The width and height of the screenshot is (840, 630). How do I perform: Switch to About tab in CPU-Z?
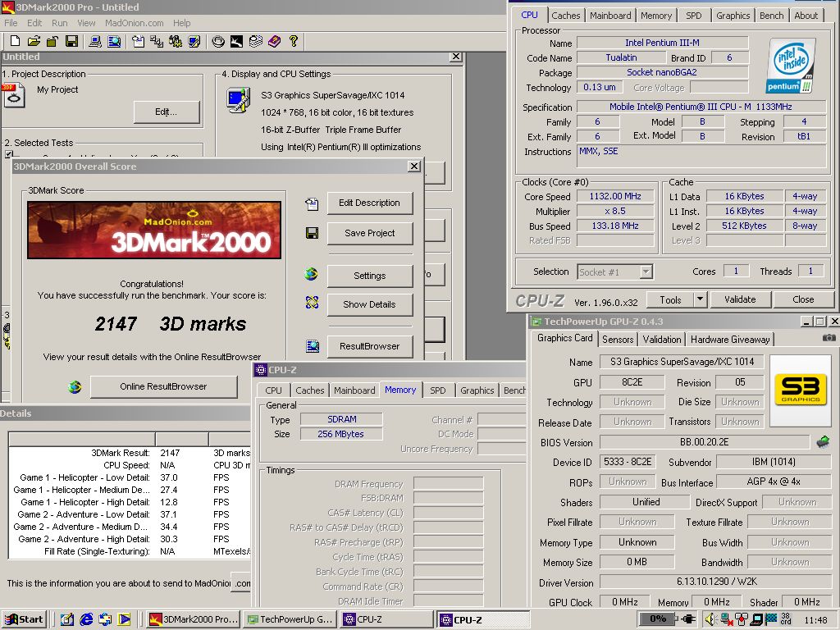click(x=806, y=16)
